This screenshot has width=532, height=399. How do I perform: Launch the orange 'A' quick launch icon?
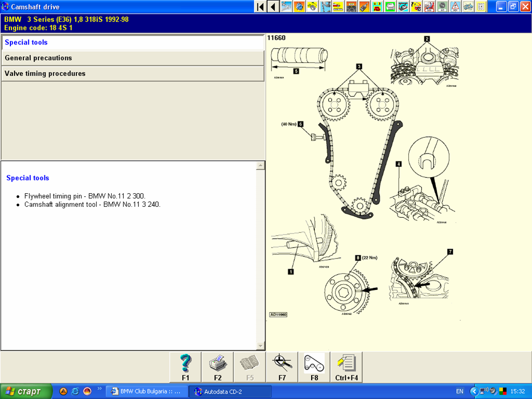click(63, 391)
